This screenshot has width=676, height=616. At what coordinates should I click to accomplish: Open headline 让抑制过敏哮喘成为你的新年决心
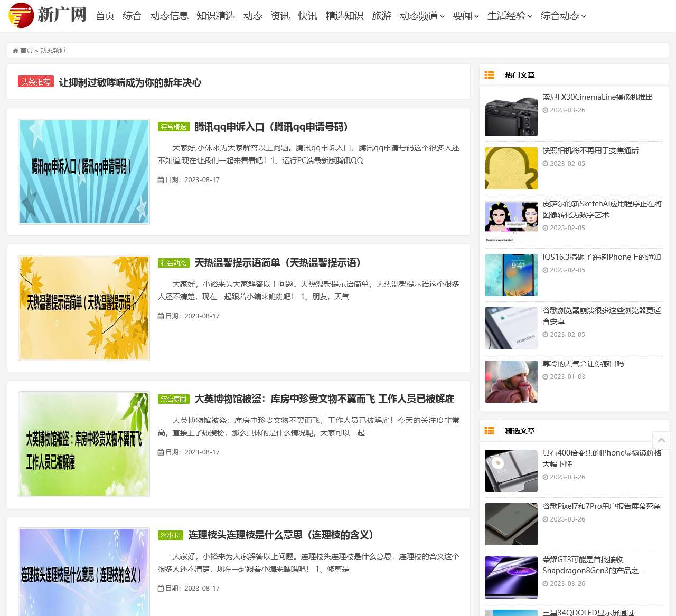point(130,82)
